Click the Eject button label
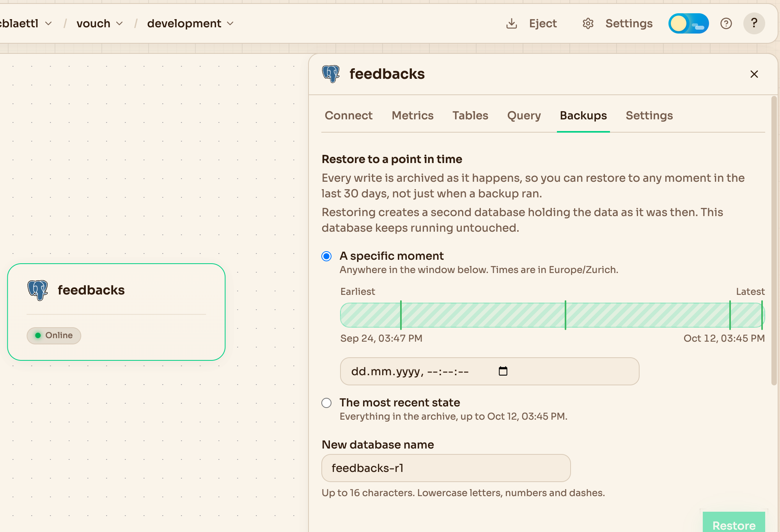780x532 pixels. [543, 23]
